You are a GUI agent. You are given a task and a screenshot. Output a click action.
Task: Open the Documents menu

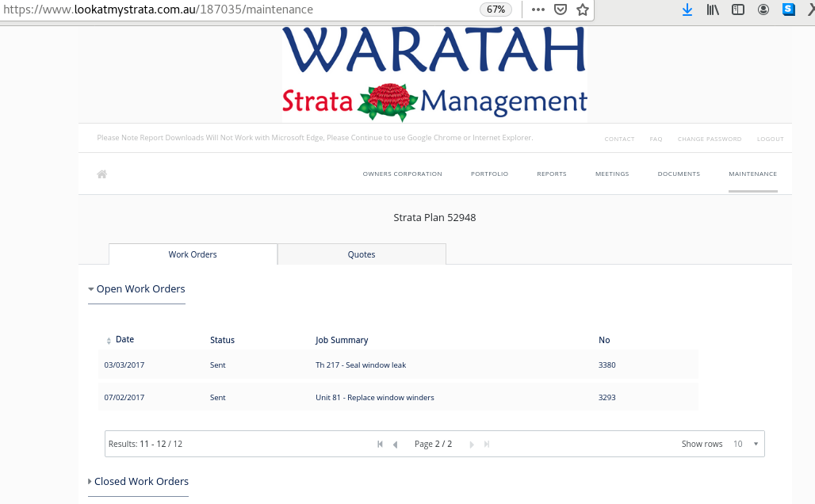(x=679, y=174)
